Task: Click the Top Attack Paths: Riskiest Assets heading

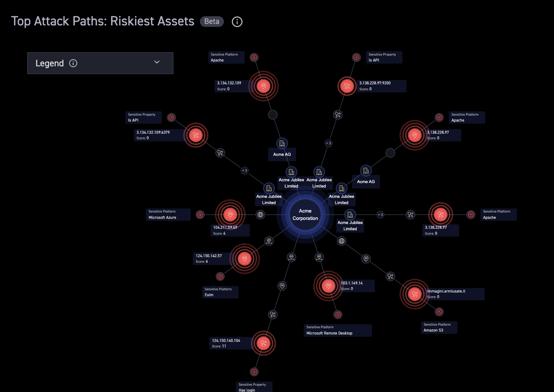Action: click(103, 21)
